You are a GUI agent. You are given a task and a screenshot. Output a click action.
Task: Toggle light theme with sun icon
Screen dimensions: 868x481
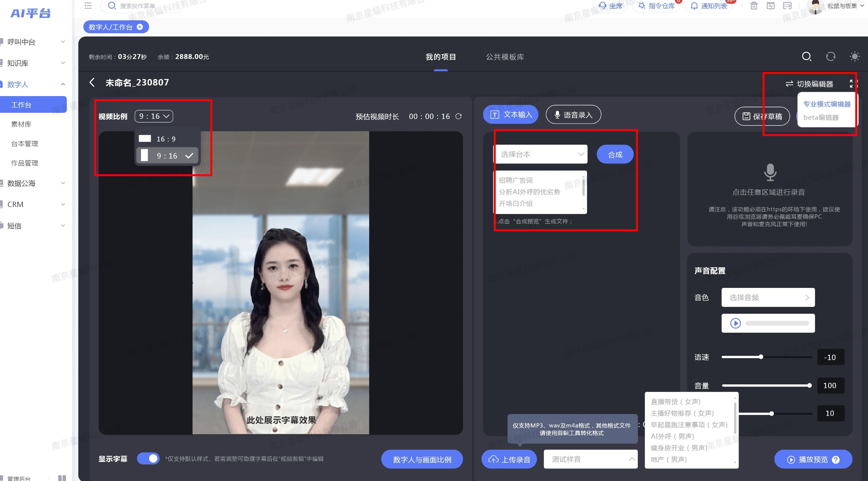click(x=854, y=56)
